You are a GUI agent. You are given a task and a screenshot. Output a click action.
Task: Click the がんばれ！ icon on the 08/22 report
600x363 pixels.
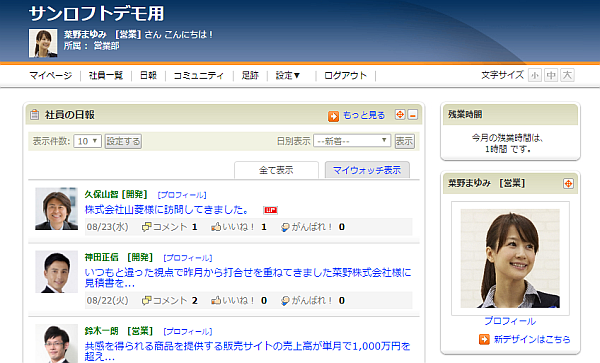(285, 301)
